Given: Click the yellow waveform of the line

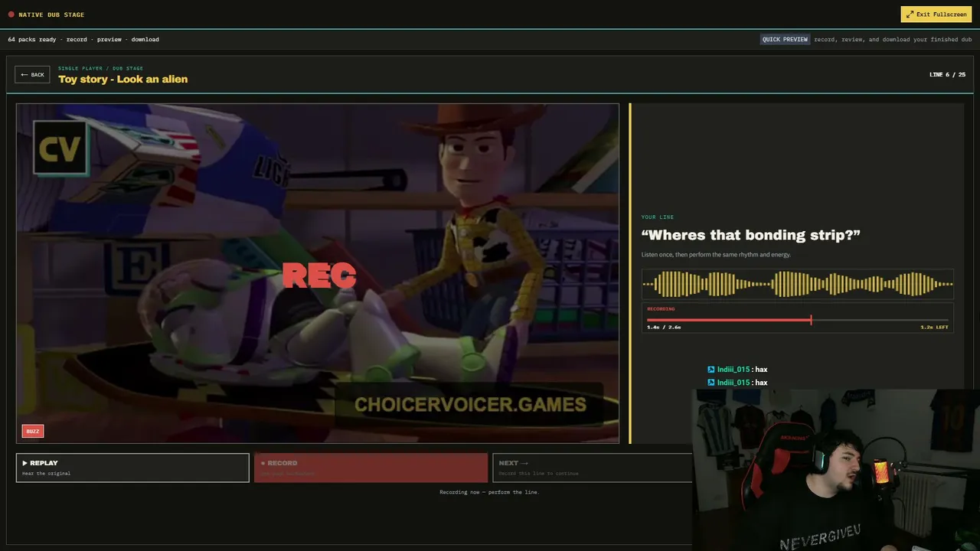Looking at the screenshot, I should 797,284.
